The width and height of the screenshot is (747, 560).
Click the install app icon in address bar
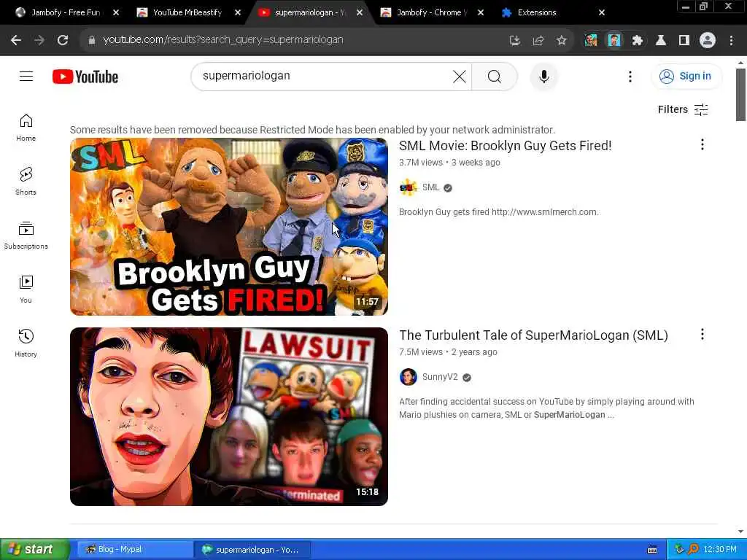(x=514, y=41)
